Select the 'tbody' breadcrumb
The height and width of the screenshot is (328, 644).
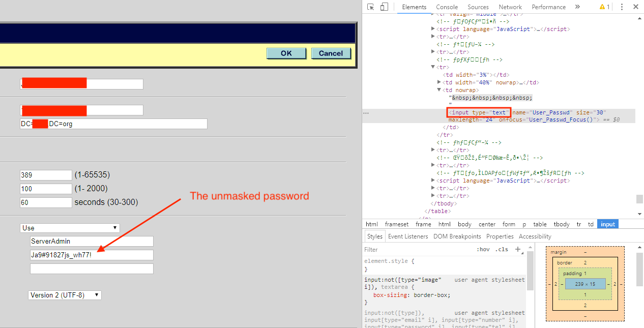[562, 224]
